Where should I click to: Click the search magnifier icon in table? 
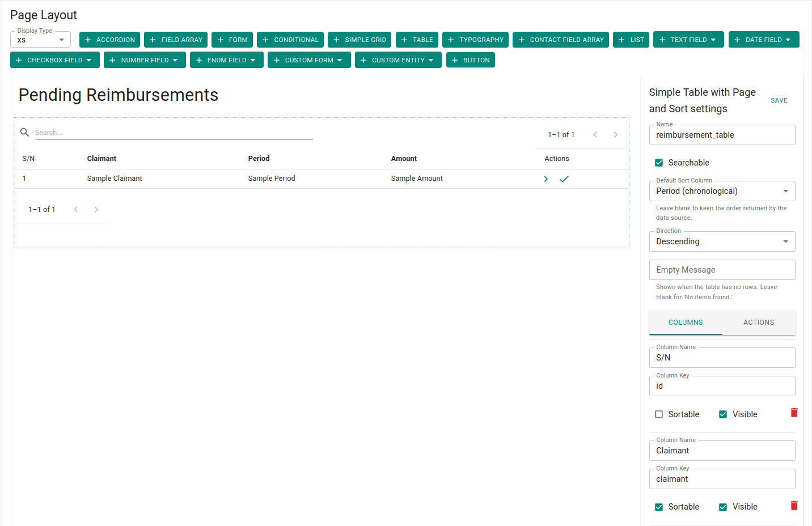coord(24,132)
